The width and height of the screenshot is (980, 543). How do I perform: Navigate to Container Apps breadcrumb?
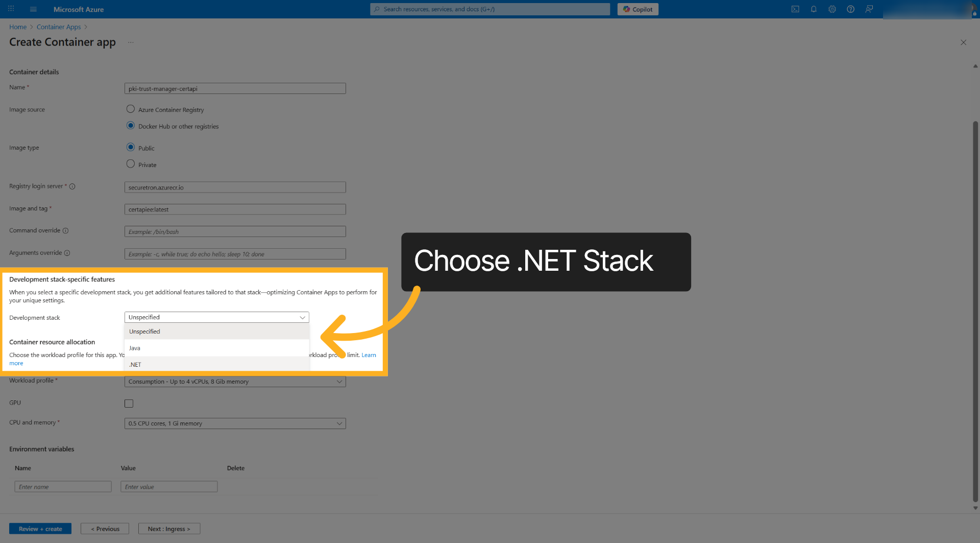[x=58, y=27]
